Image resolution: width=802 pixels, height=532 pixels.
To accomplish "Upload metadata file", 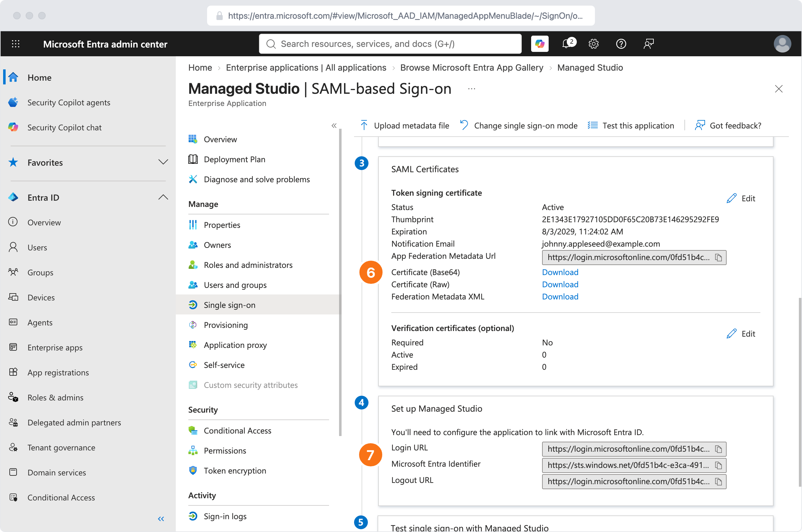I will (x=404, y=126).
